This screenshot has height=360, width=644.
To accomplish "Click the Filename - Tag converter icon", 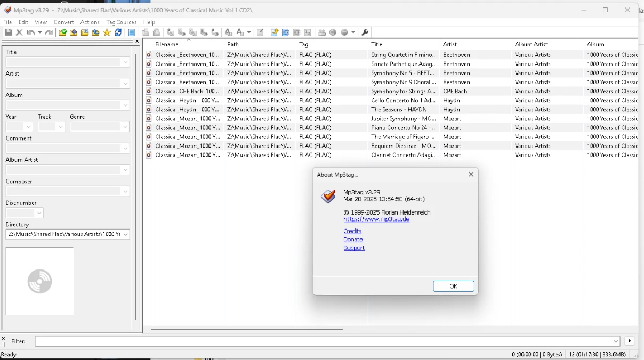I will [x=182, y=32].
